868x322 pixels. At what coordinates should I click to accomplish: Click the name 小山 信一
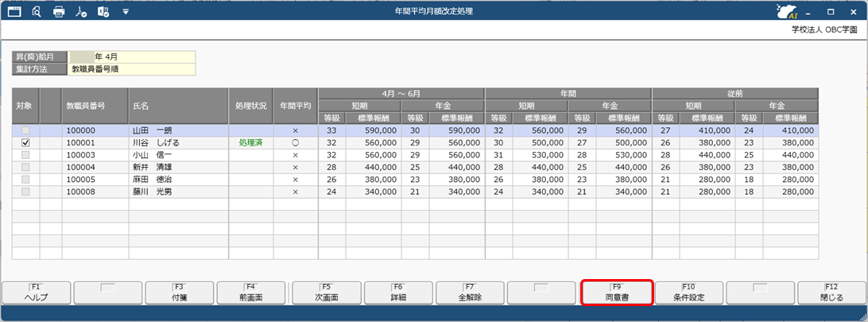pos(153,155)
